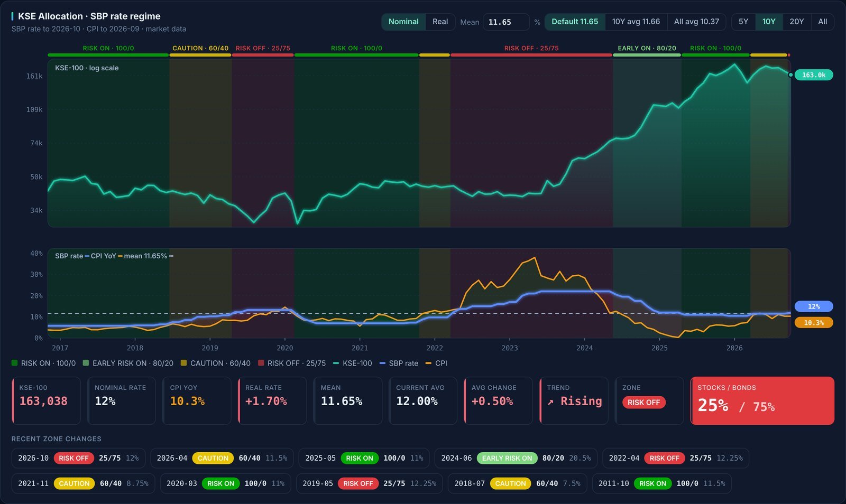Viewport: 846px width, 504px height.
Task: Open the 2018-07 CAUTION zone change
Action: pyautogui.click(x=518, y=483)
